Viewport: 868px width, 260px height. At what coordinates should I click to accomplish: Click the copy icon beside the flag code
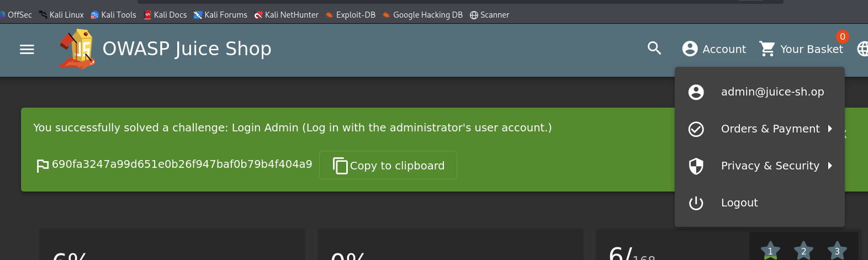[340, 166]
